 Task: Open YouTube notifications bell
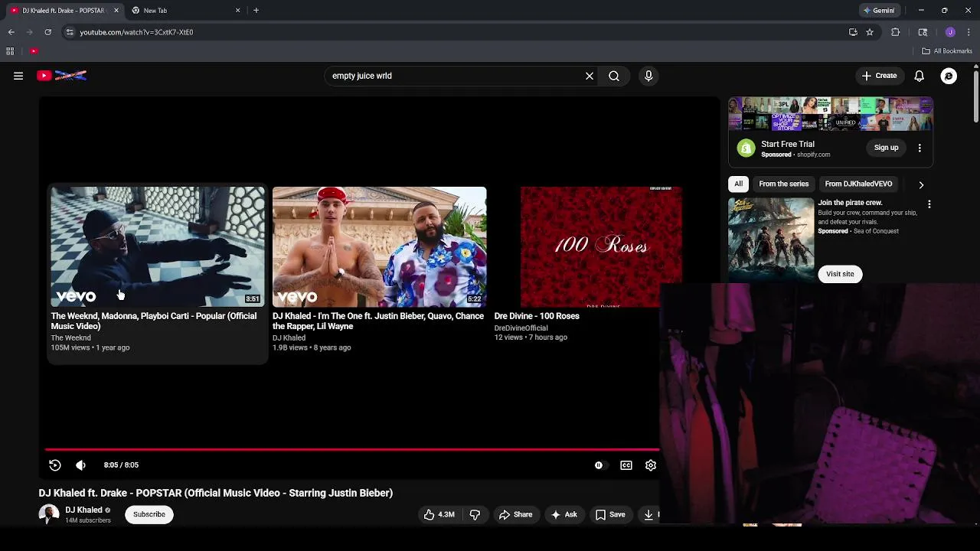(x=920, y=76)
